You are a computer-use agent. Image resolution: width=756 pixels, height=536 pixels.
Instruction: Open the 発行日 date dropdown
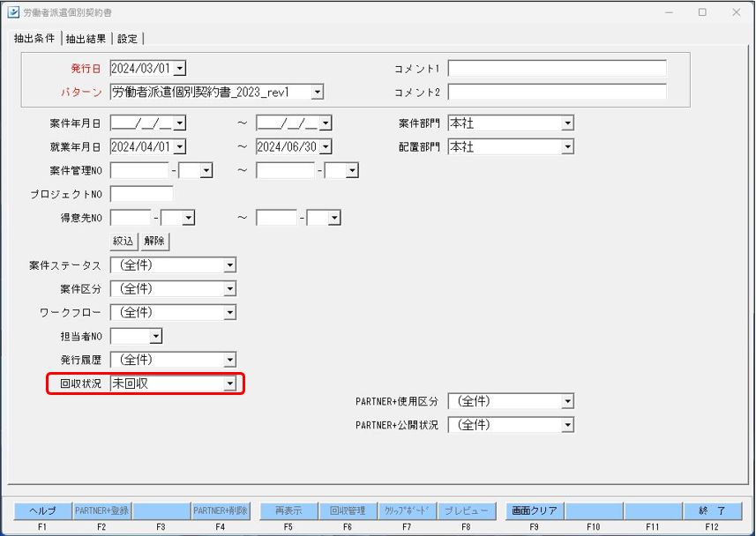tap(179, 69)
